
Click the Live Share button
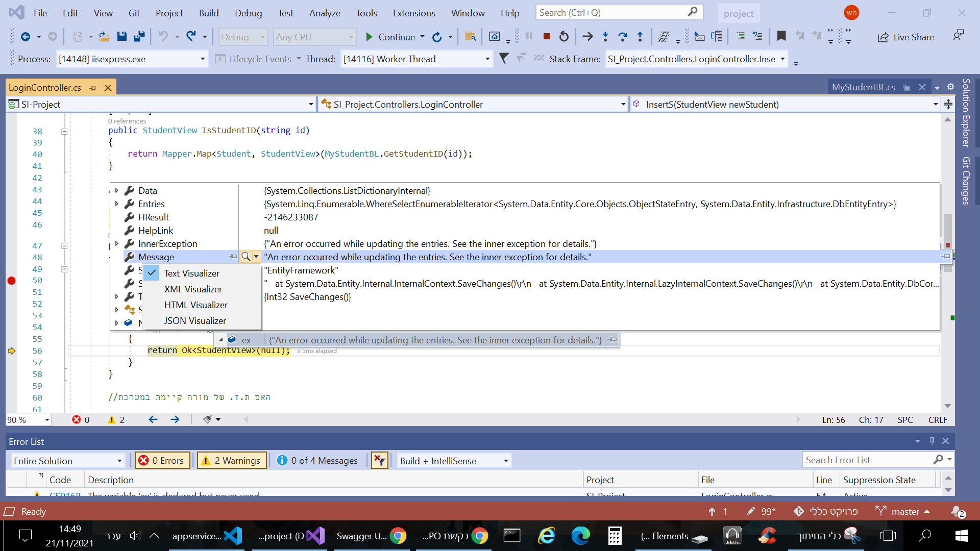tap(906, 37)
